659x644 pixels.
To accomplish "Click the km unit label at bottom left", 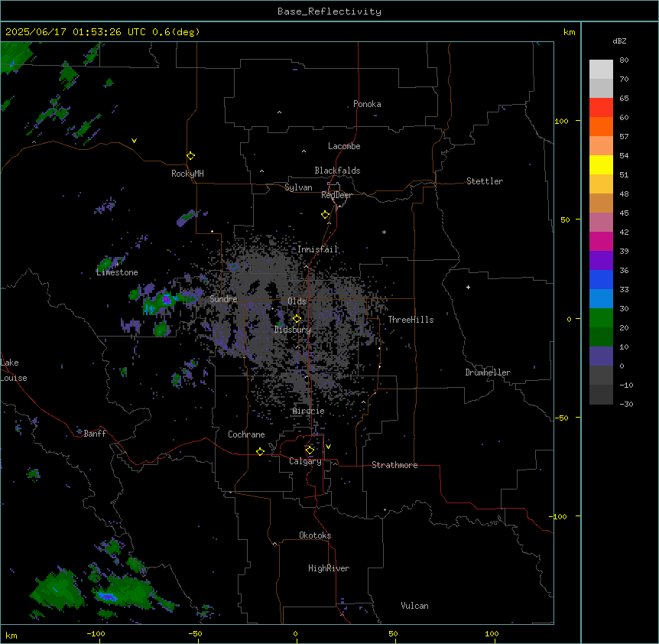I will [x=11, y=636].
